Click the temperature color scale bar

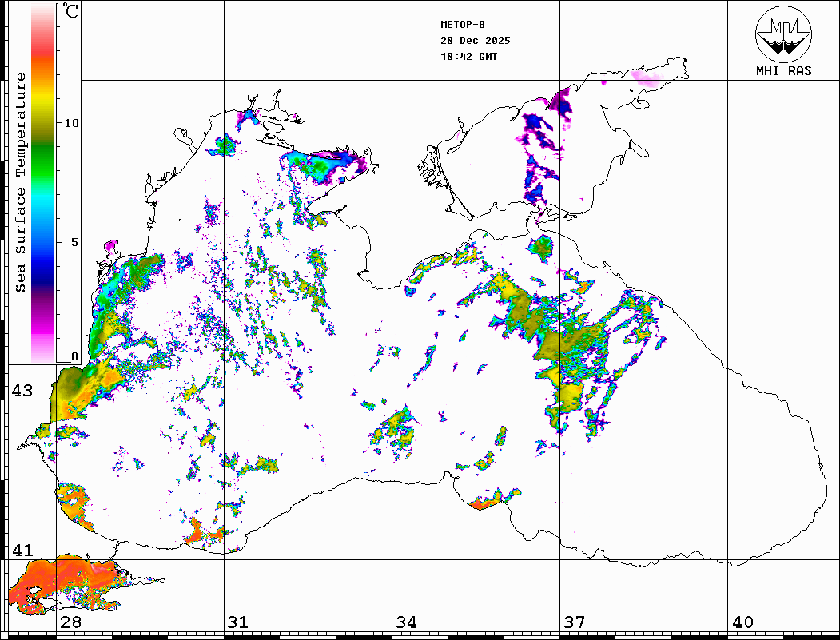tap(42, 184)
